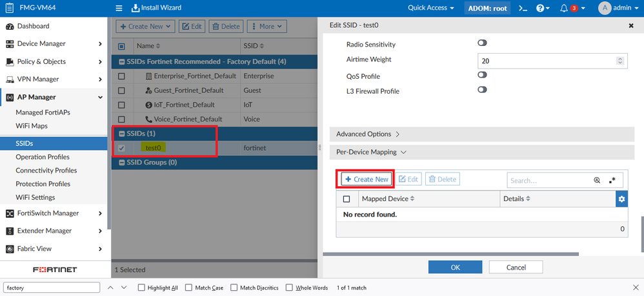Click the Enterprise_Fortinet_Default building icon

point(148,76)
